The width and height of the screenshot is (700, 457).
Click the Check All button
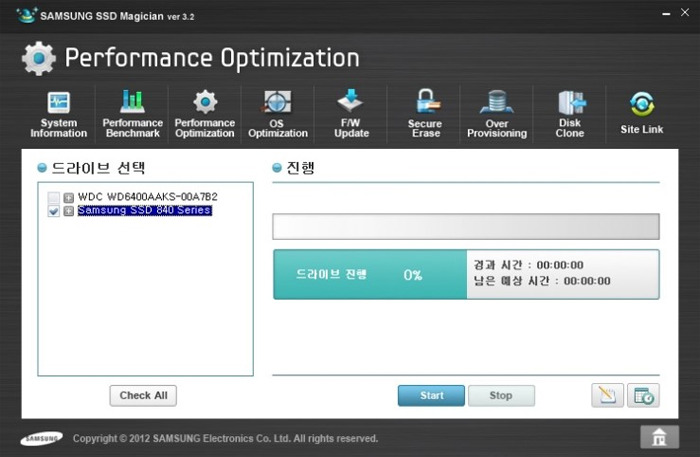(143, 395)
